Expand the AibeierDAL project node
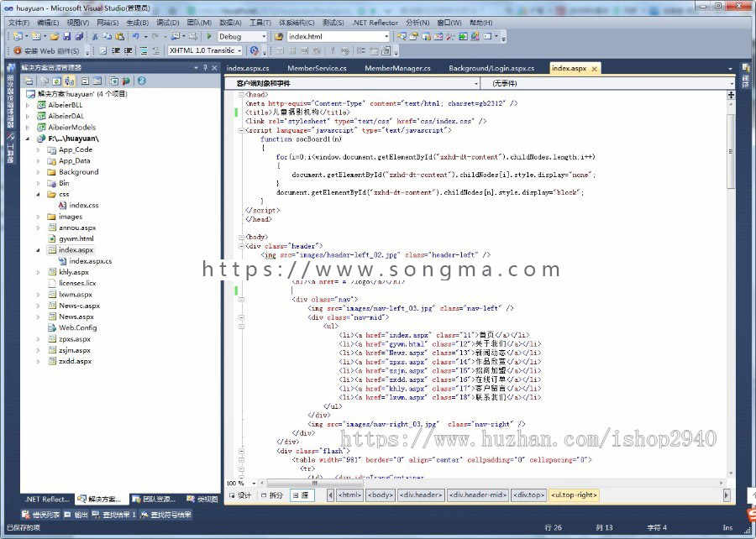The width and height of the screenshot is (756, 539). 28,116
